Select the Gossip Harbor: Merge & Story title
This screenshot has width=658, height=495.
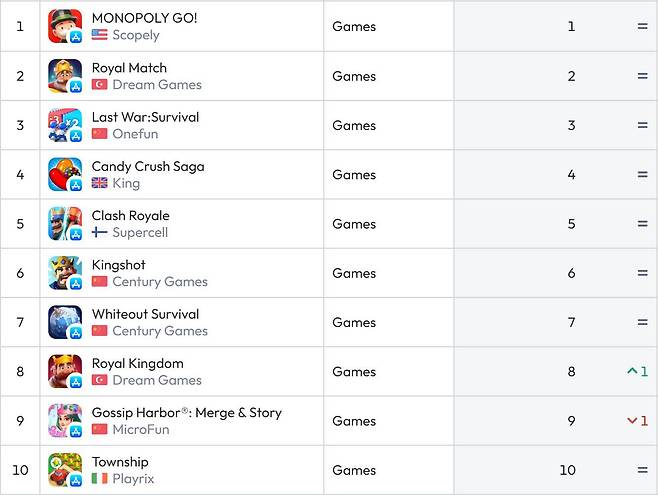pyautogui.click(x=186, y=412)
